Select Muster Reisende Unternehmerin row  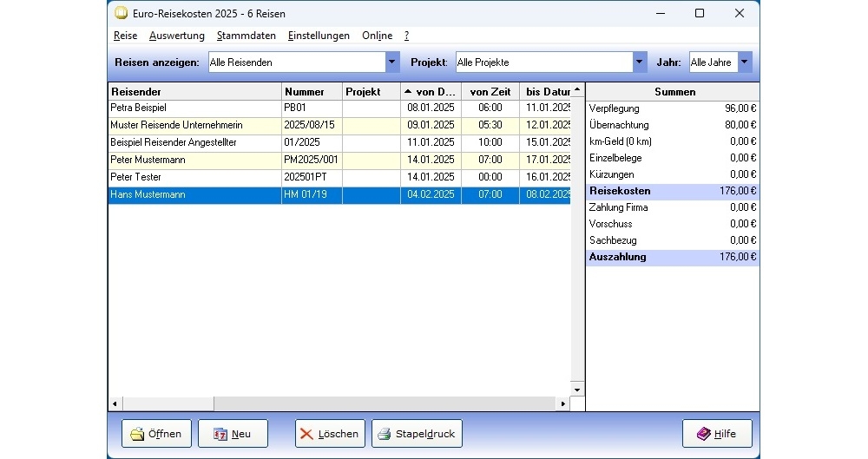pyautogui.click(x=339, y=125)
